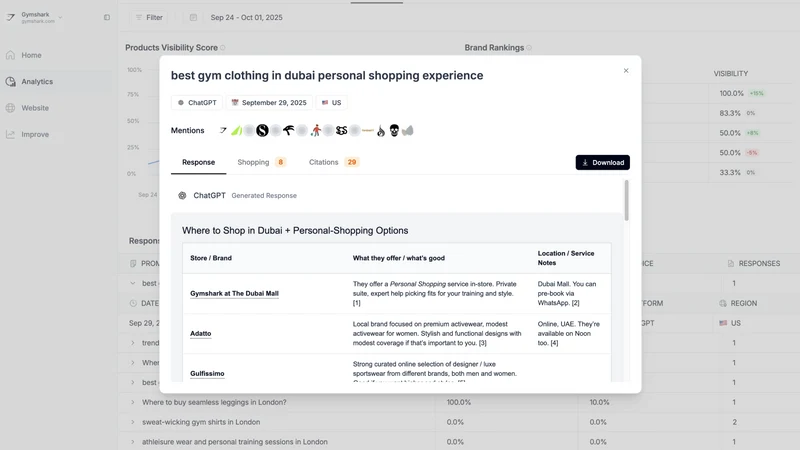Click the US region chip
Viewport: 800px width, 450px height.
331,103
